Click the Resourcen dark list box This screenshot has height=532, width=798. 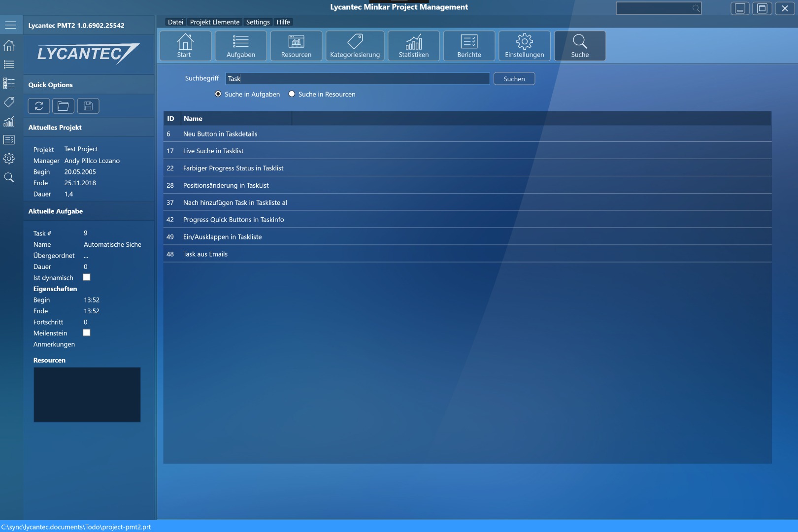87,395
